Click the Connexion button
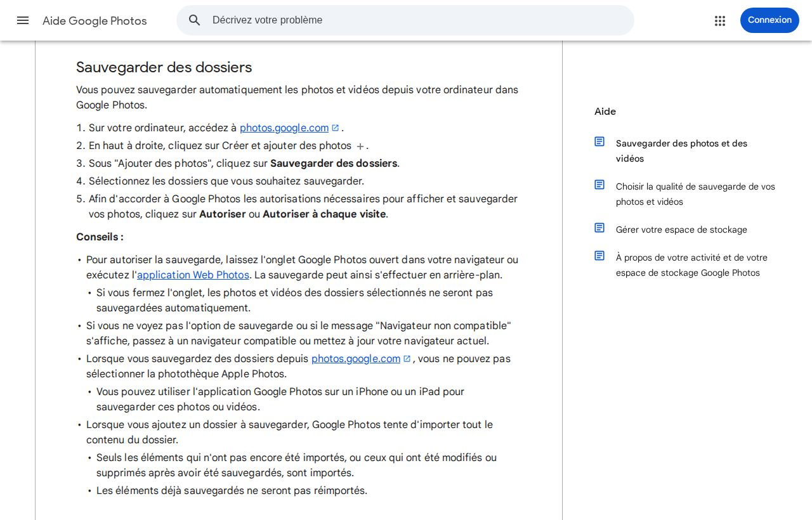The width and height of the screenshot is (812, 520). [769, 20]
